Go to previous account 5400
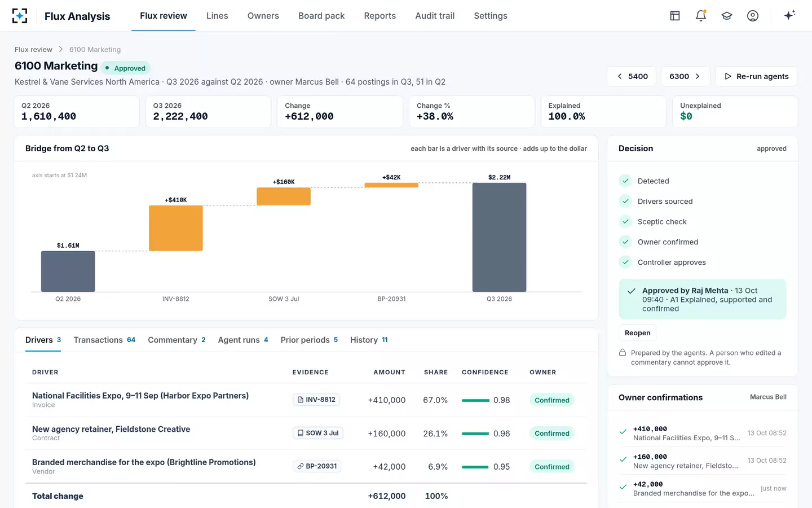 point(632,76)
